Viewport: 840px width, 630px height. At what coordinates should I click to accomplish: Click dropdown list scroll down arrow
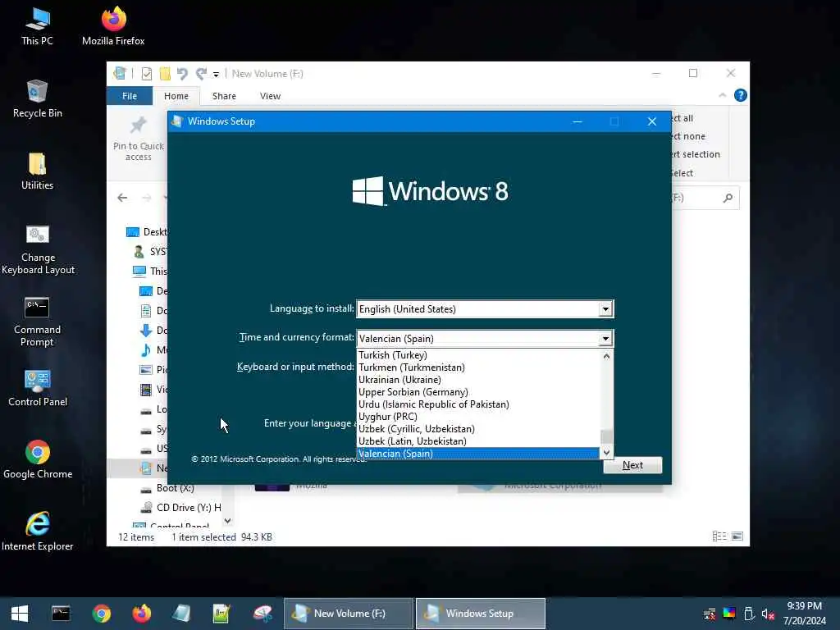[x=606, y=453]
